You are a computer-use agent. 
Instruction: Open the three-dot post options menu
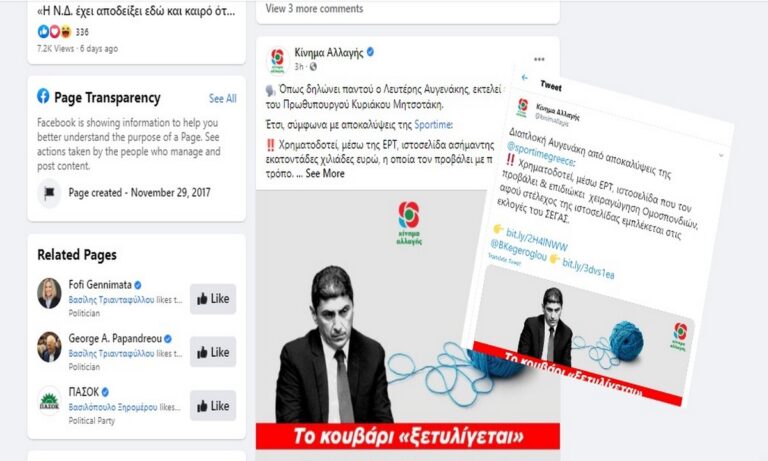pos(539,59)
